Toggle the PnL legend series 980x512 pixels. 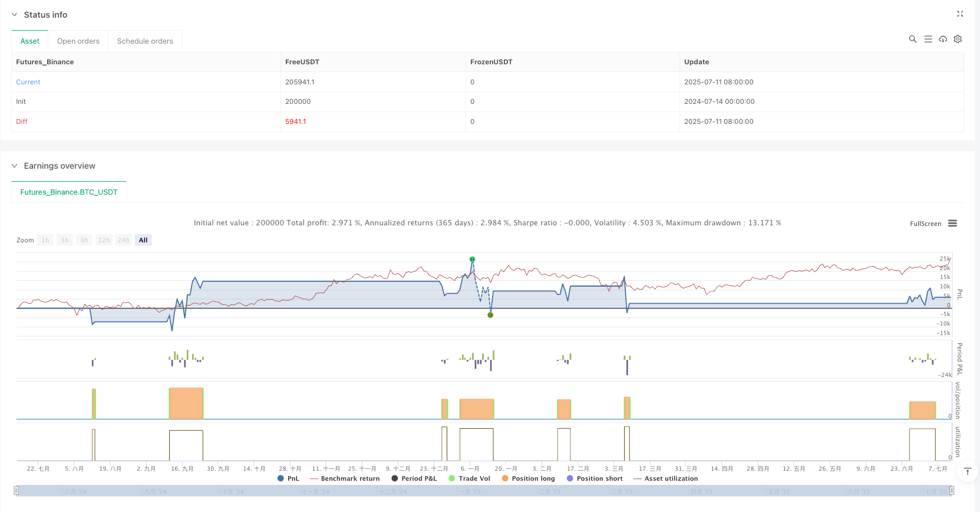288,478
